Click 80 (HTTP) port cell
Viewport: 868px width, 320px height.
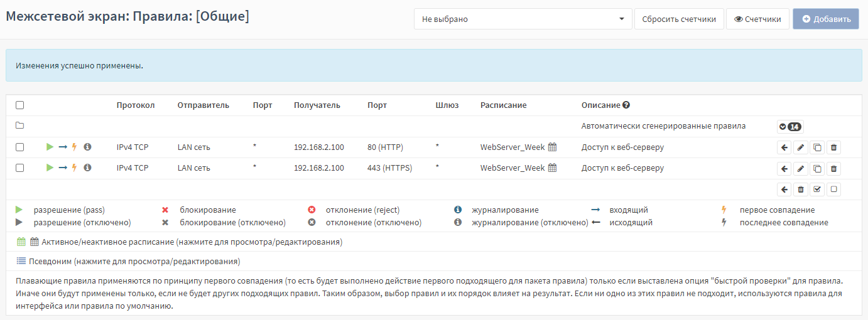tap(385, 147)
